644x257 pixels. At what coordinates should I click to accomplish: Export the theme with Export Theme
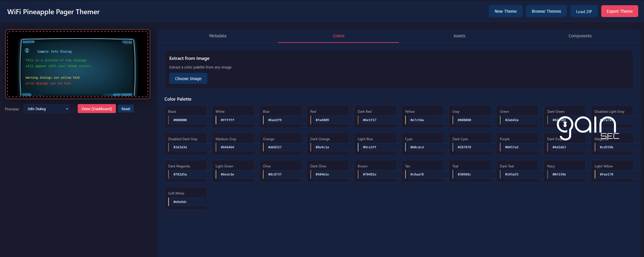620,11
